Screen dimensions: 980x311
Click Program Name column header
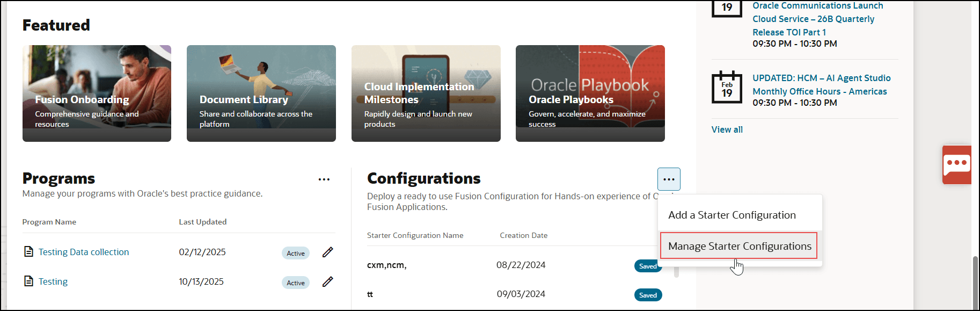(x=49, y=222)
